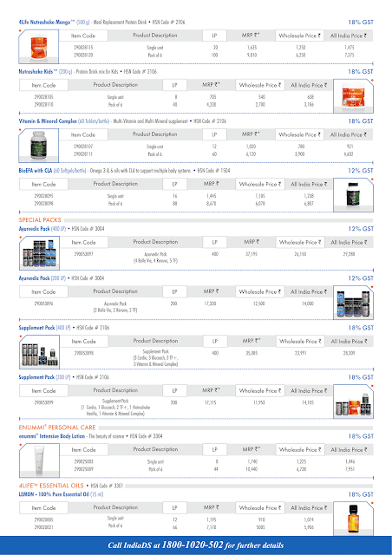
Task: Open the Nutrashake Kids pouch product image
Action: coord(353,96)
